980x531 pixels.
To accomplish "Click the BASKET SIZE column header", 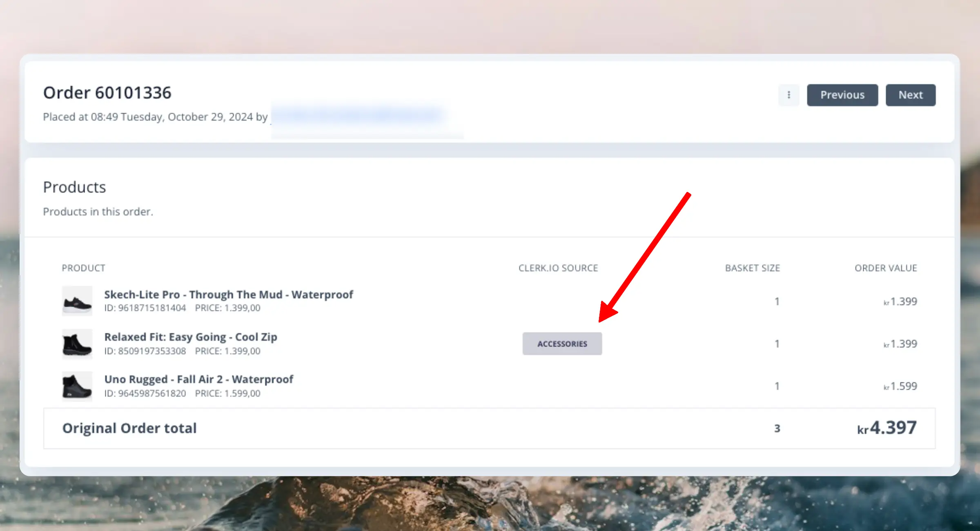I will point(752,268).
